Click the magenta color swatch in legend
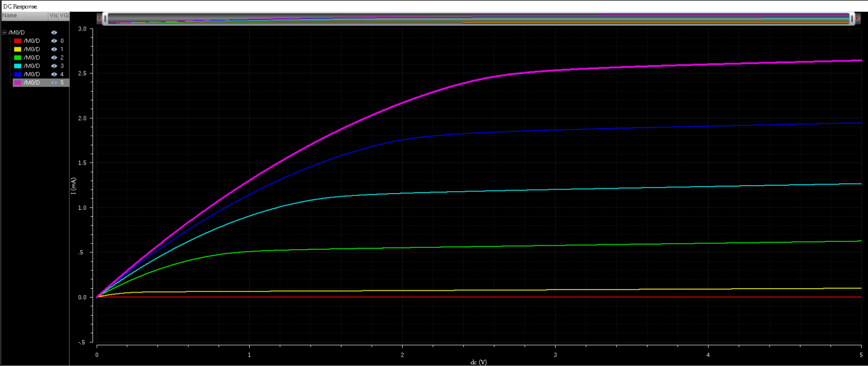This screenshot has height=366, width=868. [18, 83]
